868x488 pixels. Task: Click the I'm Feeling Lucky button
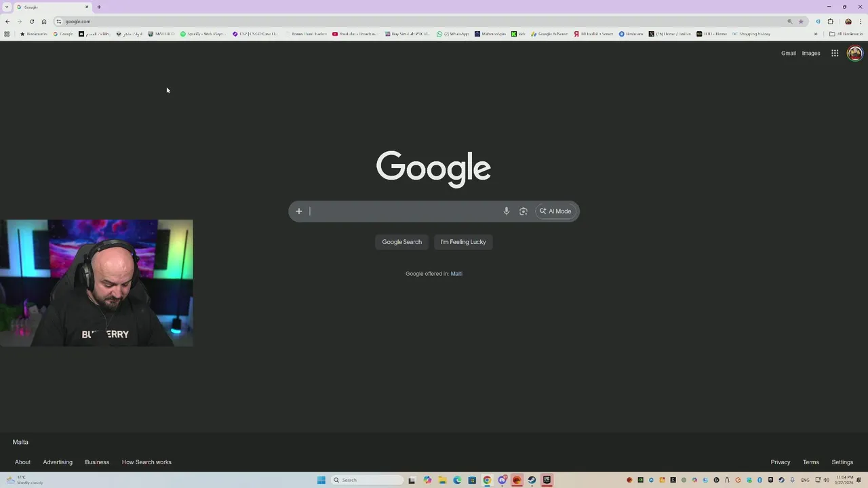pyautogui.click(x=463, y=242)
